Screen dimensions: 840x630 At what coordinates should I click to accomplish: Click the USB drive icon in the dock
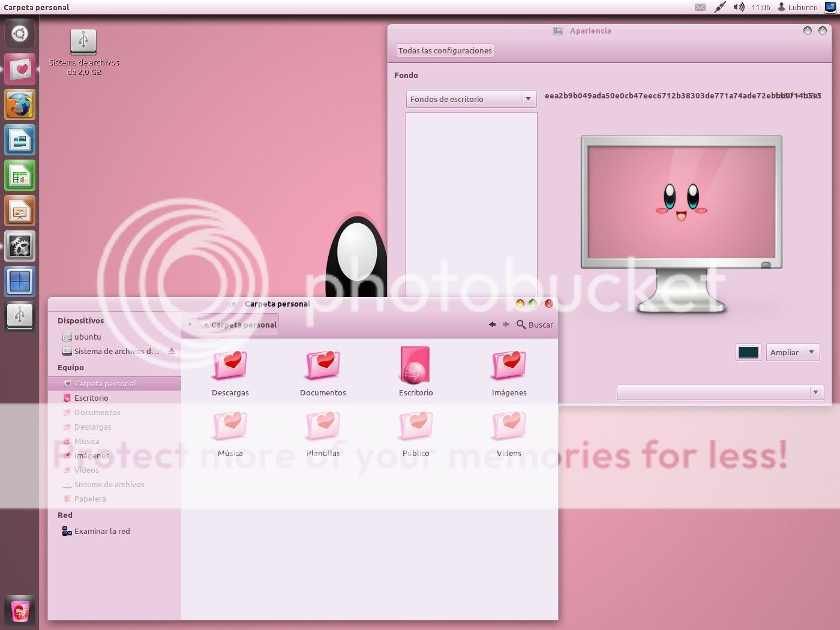(20, 316)
